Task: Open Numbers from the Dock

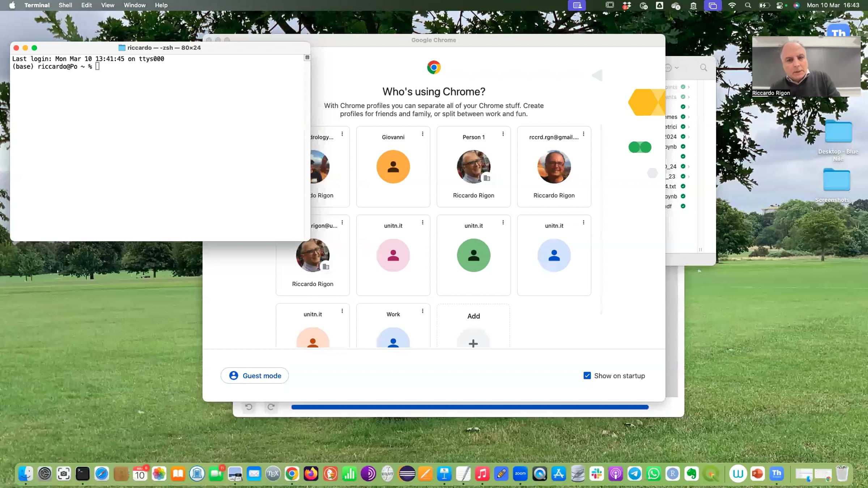Action: 349,474
